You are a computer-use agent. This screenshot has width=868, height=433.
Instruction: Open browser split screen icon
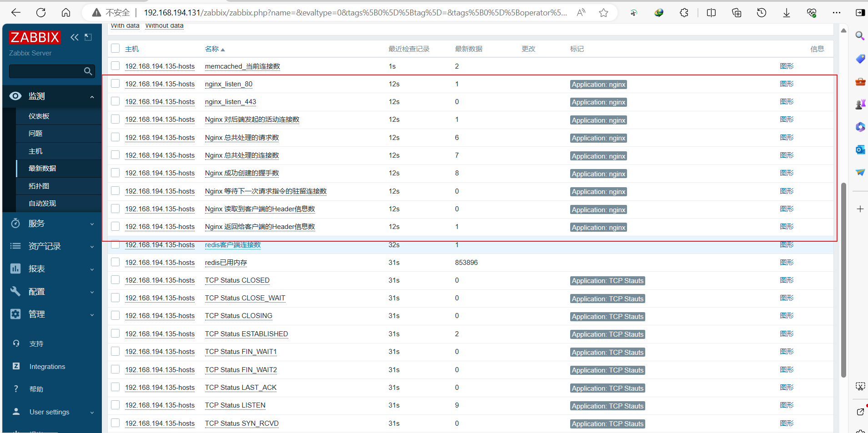pos(712,13)
